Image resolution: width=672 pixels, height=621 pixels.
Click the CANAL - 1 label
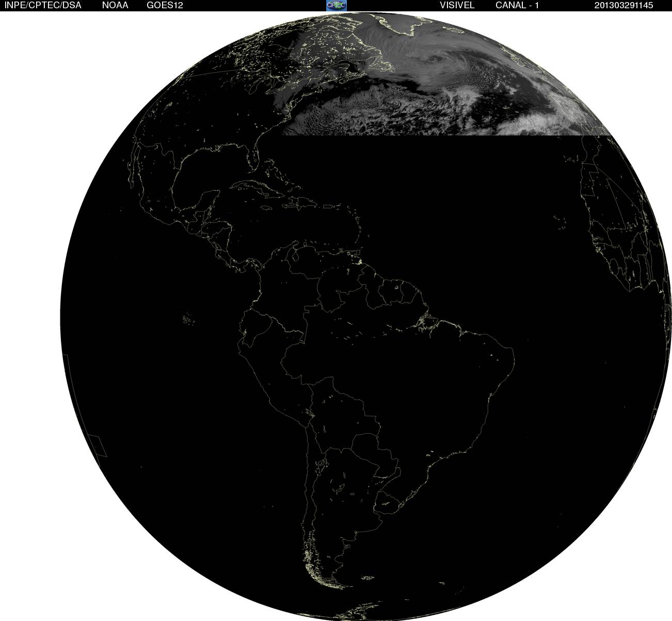point(517,5)
